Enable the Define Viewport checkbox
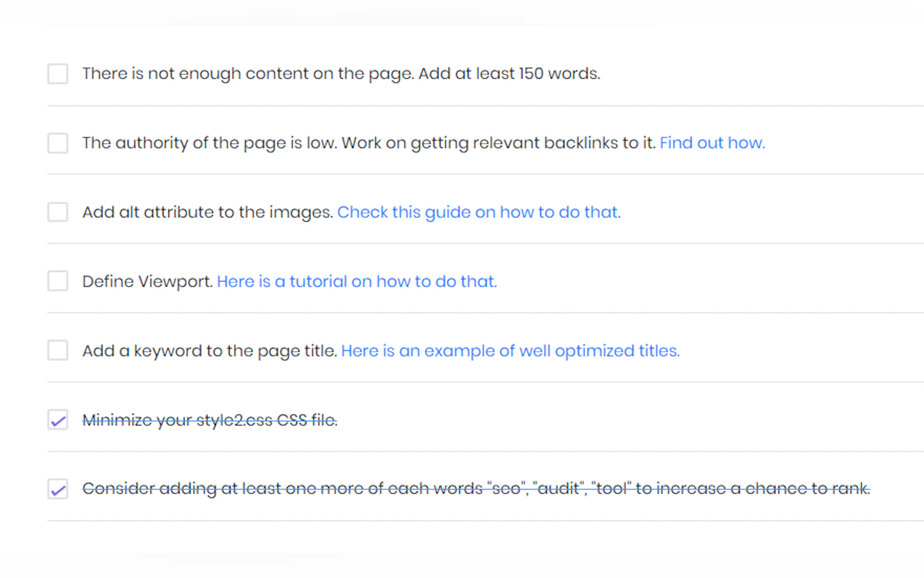Viewport: 924px width, 578px height. [58, 281]
